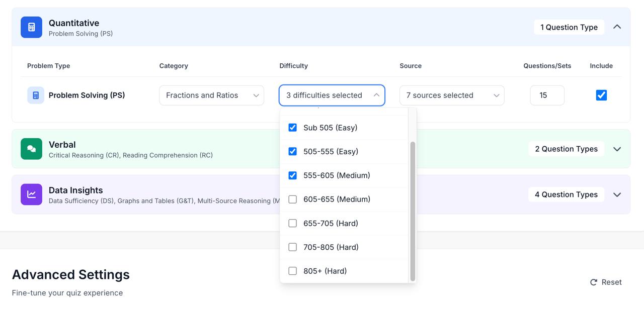Viewport: 644px width, 309px height.
Task: Click the purple Data Insights chart icon
Action: click(31, 194)
